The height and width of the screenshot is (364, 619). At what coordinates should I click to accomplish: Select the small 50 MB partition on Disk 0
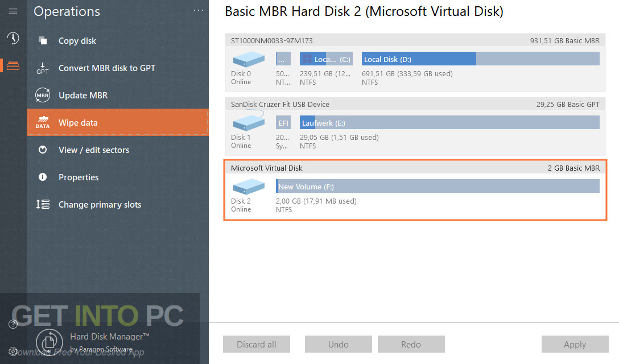click(283, 59)
